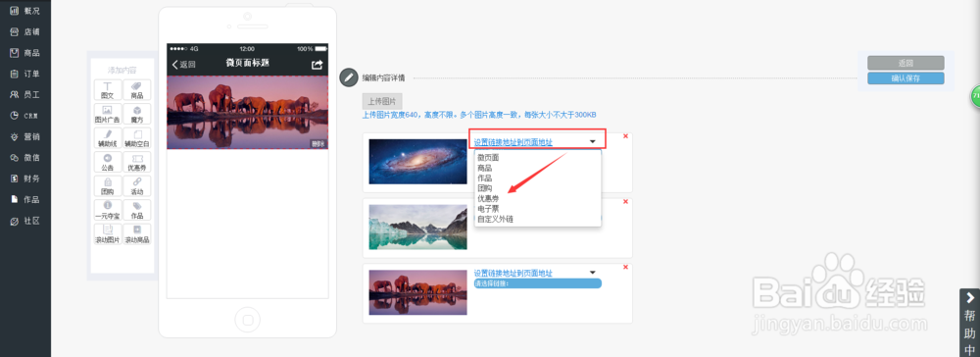Open 社区 community in the sidebar

coord(25,221)
